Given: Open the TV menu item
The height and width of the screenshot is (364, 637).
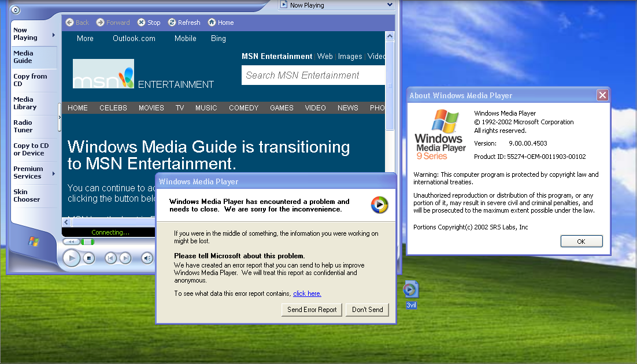Looking at the screenshot, I should click(x=180, y=107).
